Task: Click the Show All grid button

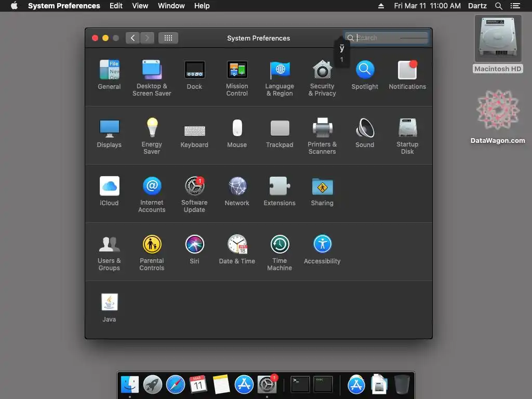Action: (x=168, y=38)
